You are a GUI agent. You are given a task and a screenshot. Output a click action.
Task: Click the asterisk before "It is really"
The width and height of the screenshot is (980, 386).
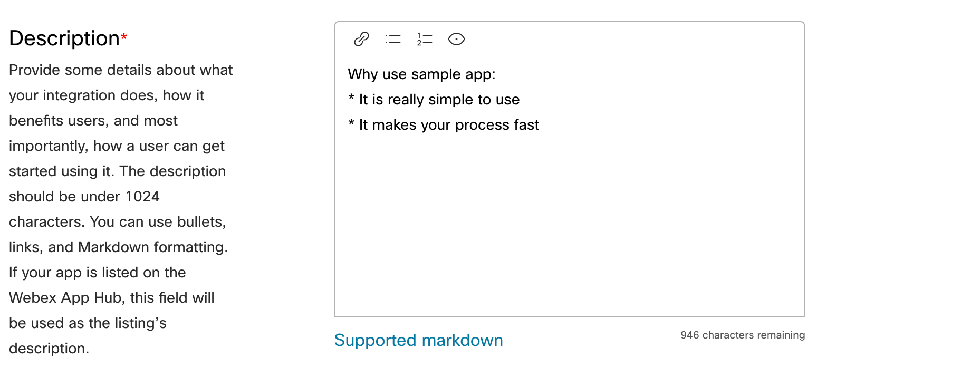[351, 99]
